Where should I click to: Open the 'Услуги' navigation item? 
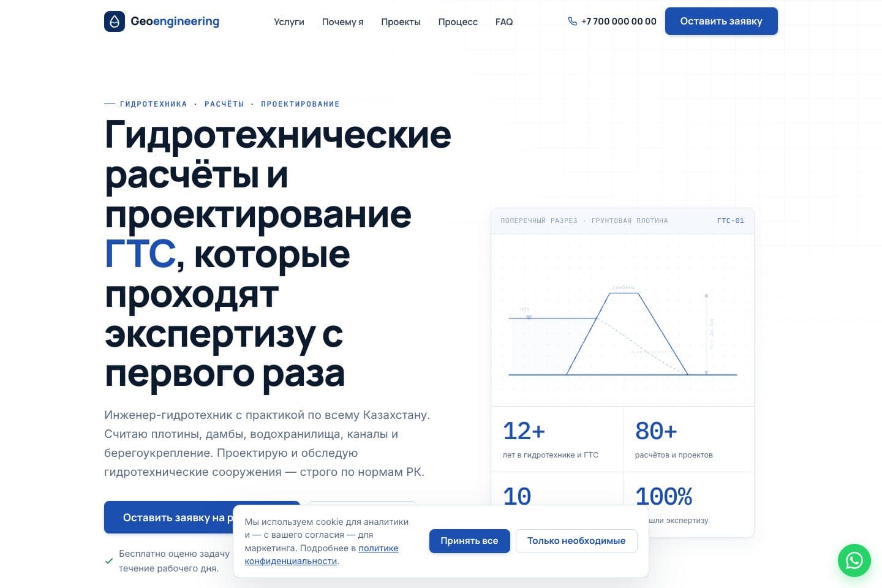coord(289,21)
